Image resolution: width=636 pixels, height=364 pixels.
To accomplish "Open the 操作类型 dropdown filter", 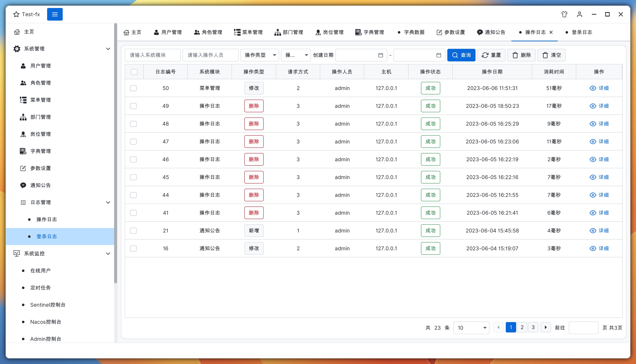I will click(x=260, y=55).
